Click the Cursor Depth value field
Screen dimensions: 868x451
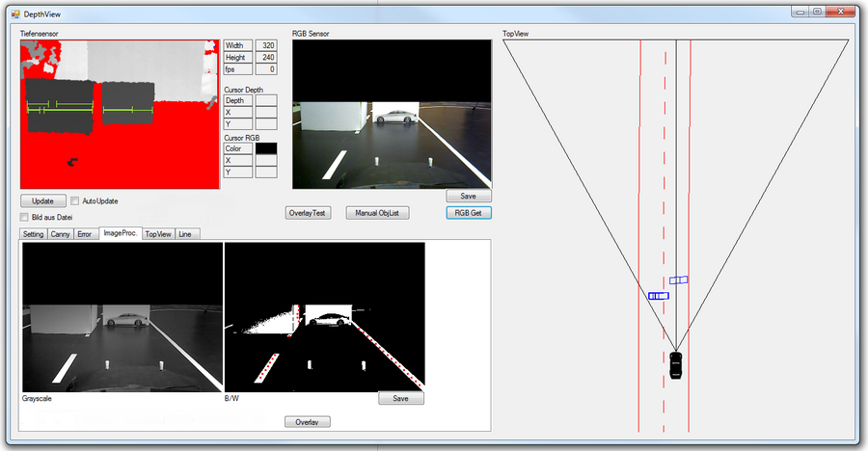265,100
